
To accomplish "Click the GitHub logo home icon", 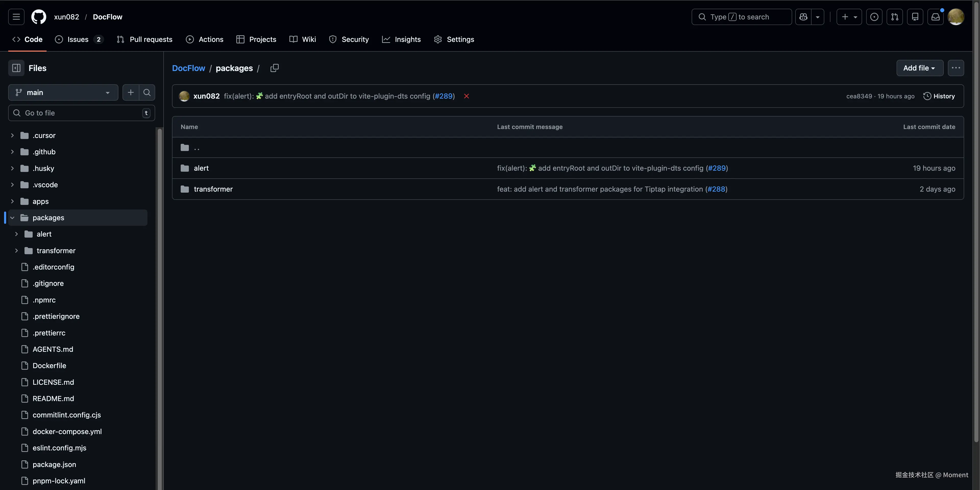I will click(x=39, y=17).
